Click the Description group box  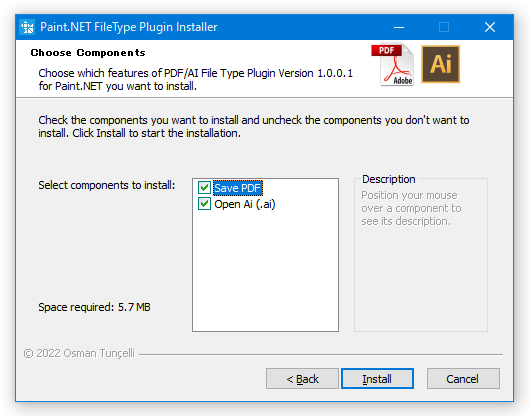pos(421,253)
